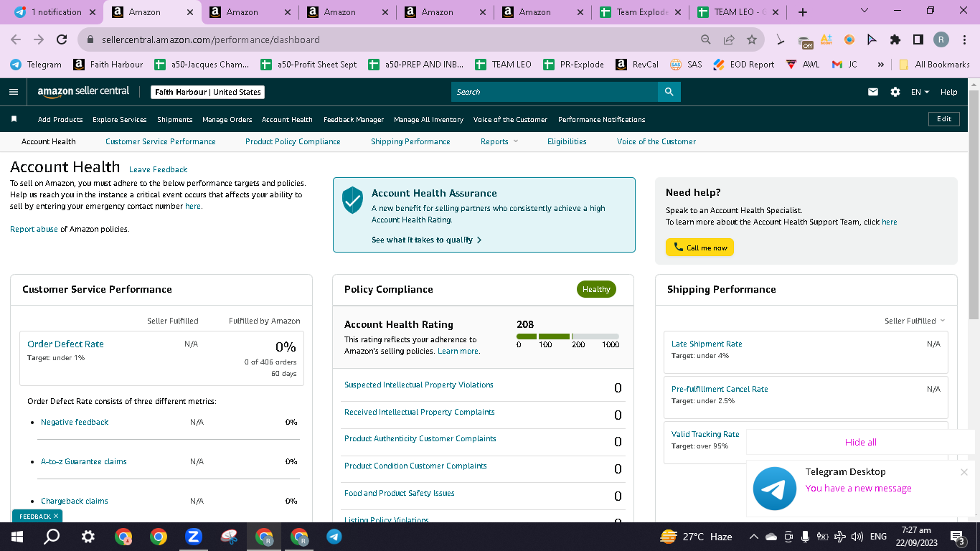Open the Order Defect Rate link
This screenshot has width=980, height=551.
point(65,344)
